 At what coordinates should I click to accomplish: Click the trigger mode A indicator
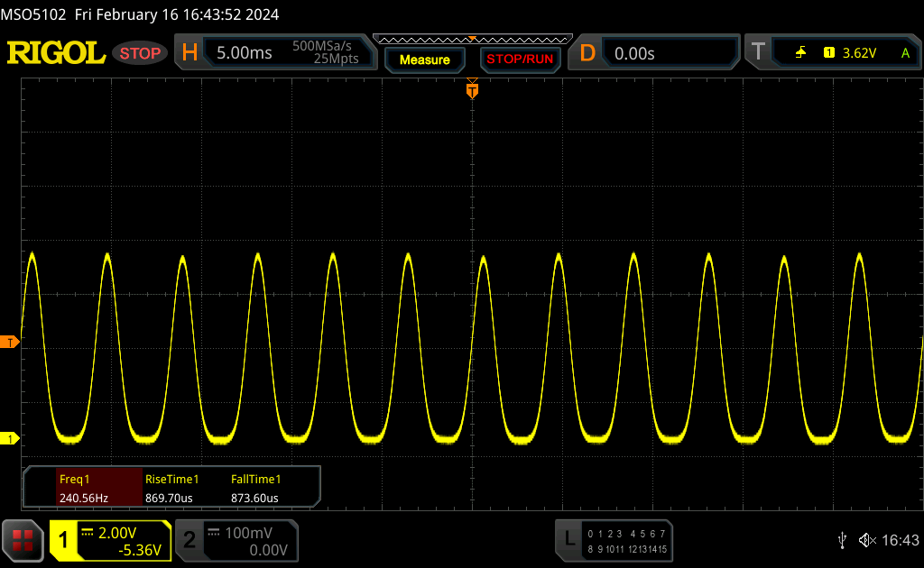[x=905, y=53]
